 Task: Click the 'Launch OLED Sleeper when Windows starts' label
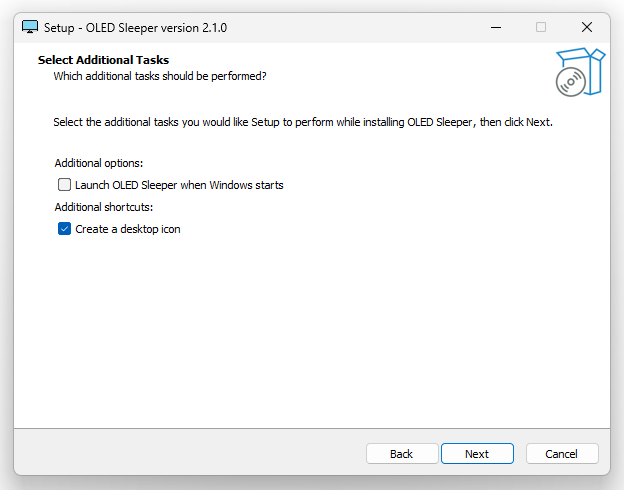coord(179,185)
